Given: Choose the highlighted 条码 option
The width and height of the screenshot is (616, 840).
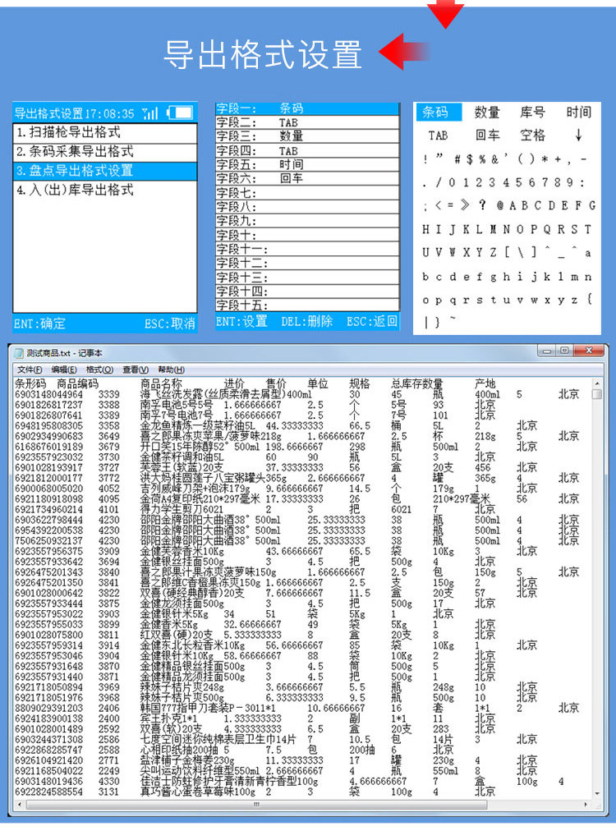Looking at the screenshot, I should click(438, 112).
